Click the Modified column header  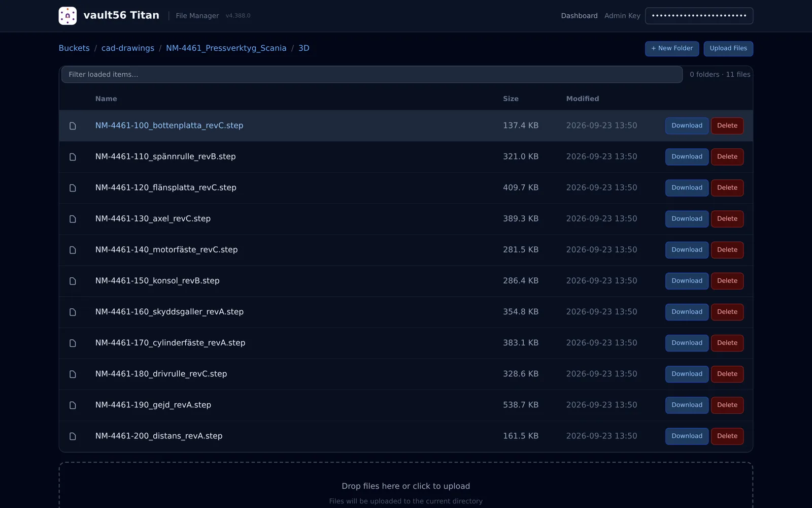[583, 99]
